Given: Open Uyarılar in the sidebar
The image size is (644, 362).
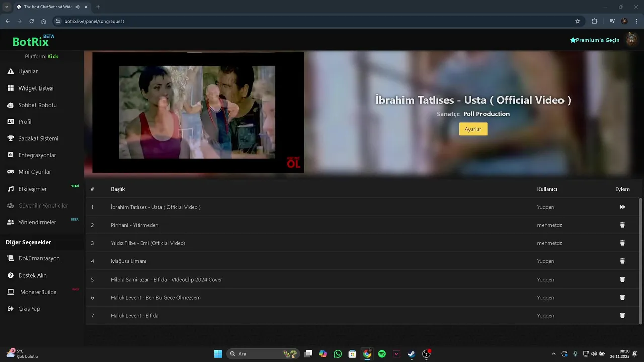Looking at the screenshot, I should [x=28, y=71].
